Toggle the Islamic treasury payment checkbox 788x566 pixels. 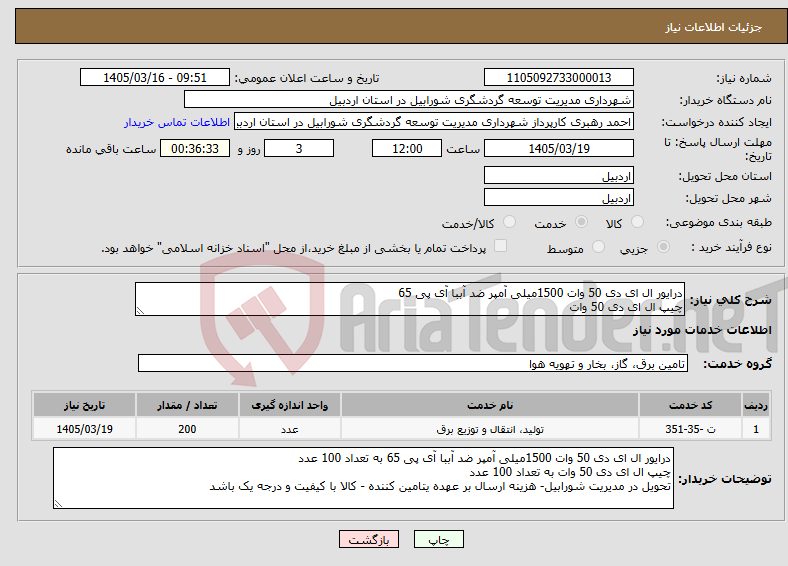(501, 246)
